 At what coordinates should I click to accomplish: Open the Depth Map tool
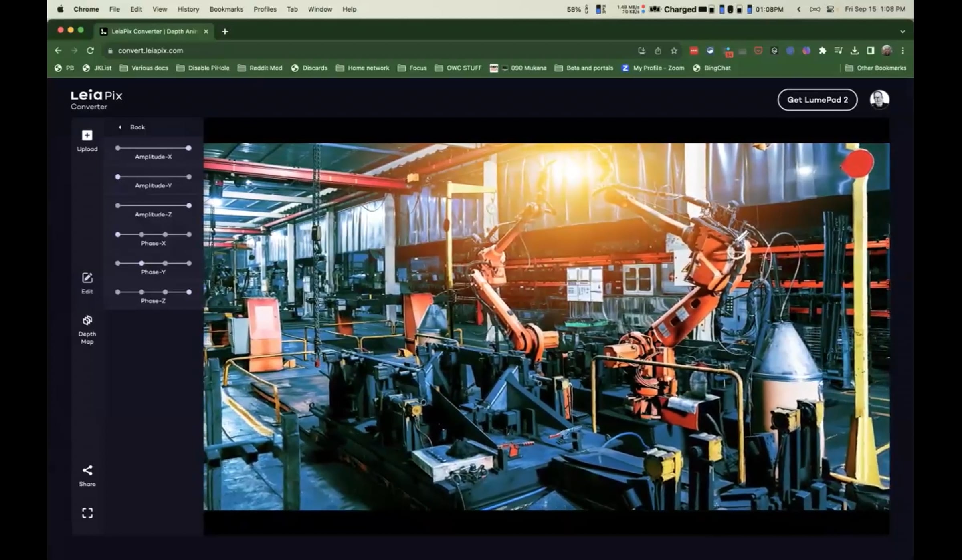[x=87, y=321]
